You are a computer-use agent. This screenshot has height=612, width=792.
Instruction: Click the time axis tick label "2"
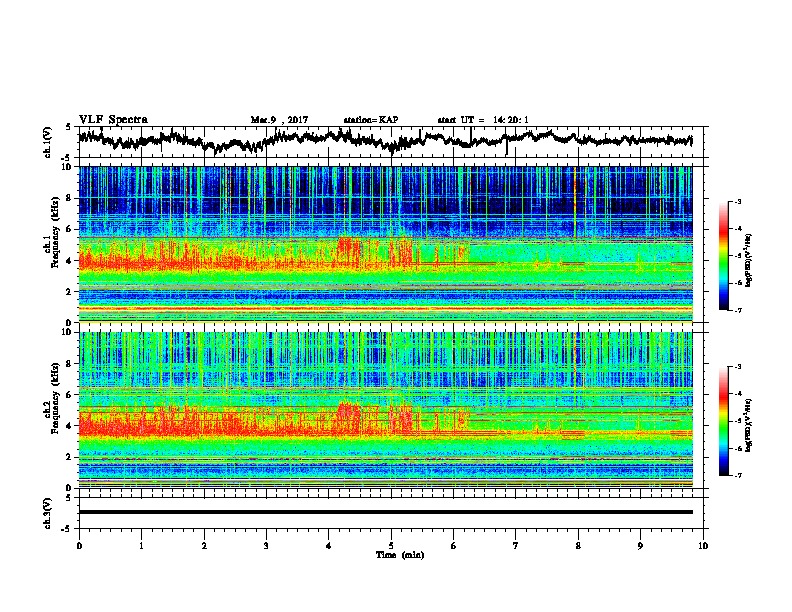pos(204,545)
